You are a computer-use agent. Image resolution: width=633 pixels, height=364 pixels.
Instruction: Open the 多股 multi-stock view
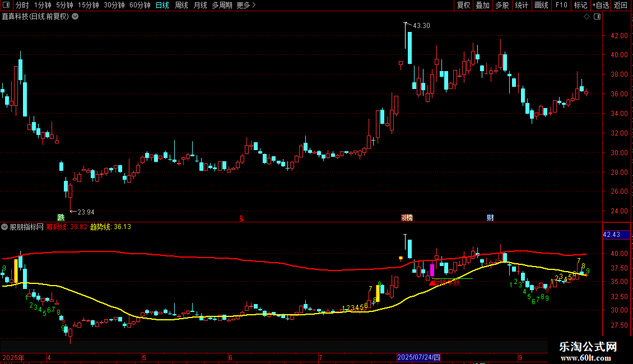[x=502, y=5]
